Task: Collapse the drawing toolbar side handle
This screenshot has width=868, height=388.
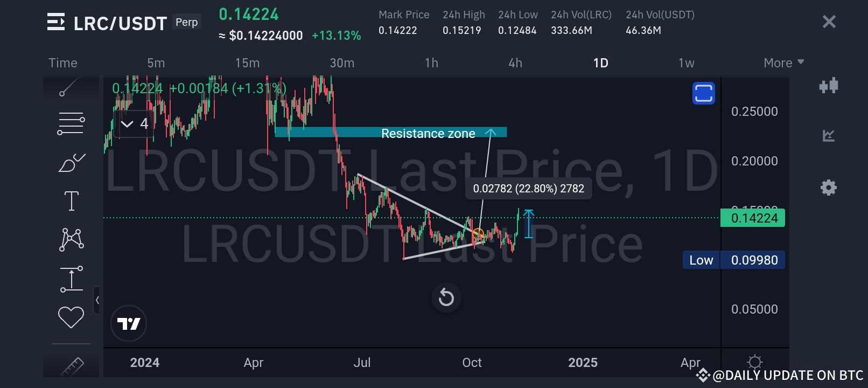Action: (97, 300)
